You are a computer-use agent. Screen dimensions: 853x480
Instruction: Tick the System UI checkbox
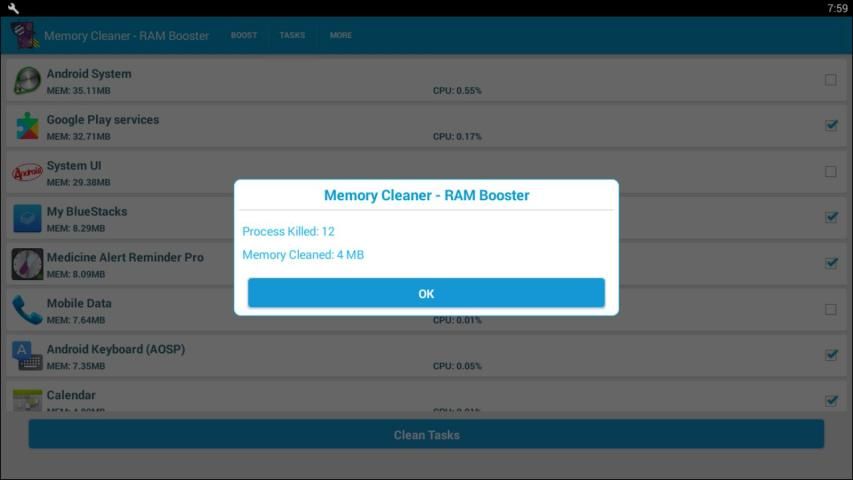tap(830, 172)
